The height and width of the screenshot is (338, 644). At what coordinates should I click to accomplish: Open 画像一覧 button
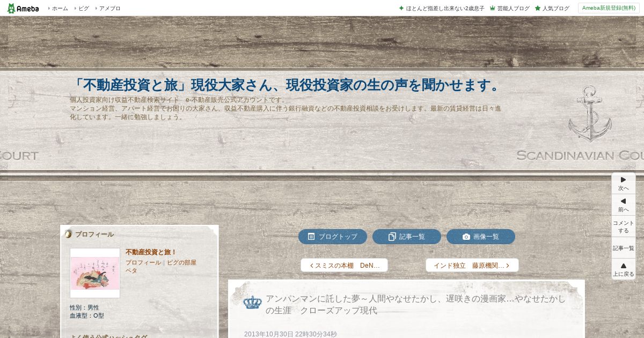tap(481, 237)
